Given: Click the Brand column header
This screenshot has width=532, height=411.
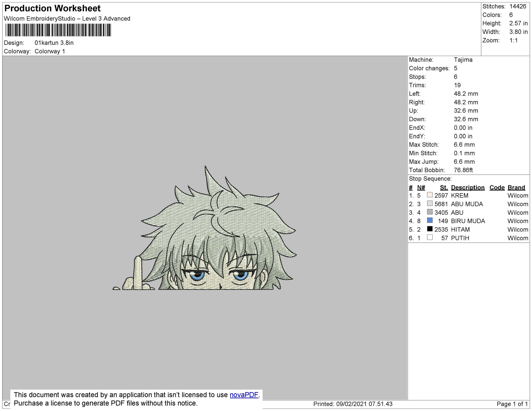Looking at the screenshot, I should [516, 187].
